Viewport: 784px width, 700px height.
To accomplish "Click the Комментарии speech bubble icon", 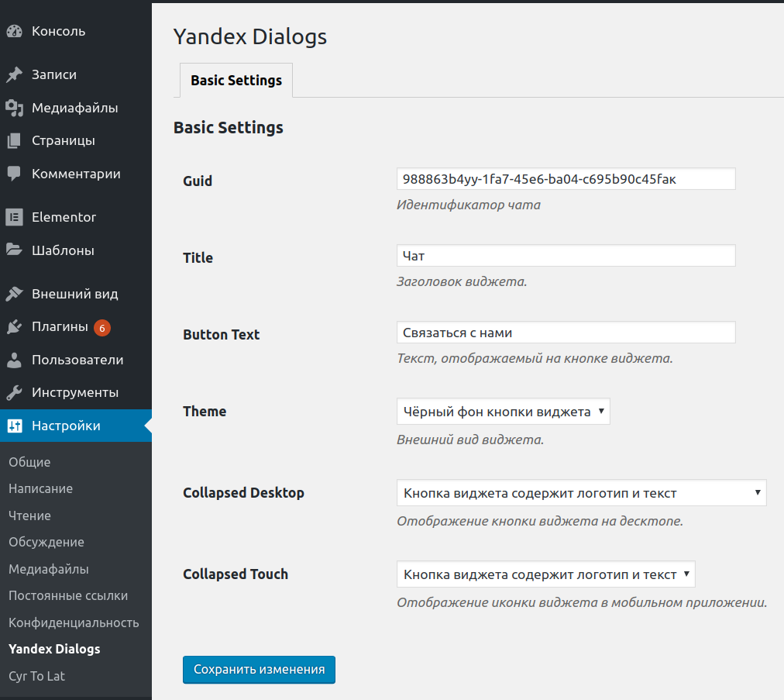I will click(x=15, y=174).
